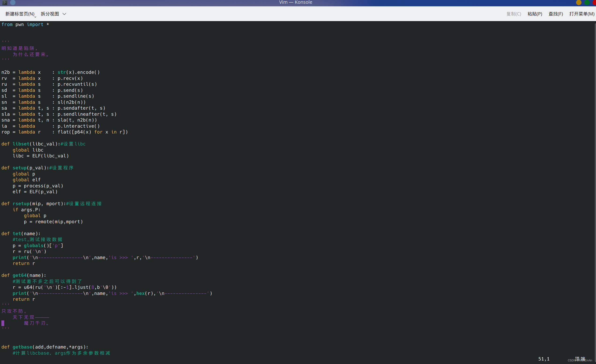Click the 'elf = ELF(p_val)' line
596x364 pixels.
click(x=35, y=192)
